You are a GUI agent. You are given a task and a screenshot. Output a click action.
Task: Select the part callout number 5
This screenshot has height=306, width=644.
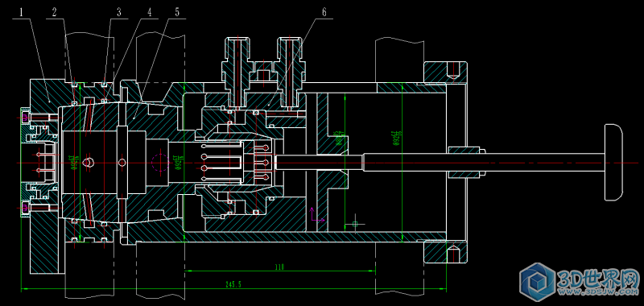(177, 12)
